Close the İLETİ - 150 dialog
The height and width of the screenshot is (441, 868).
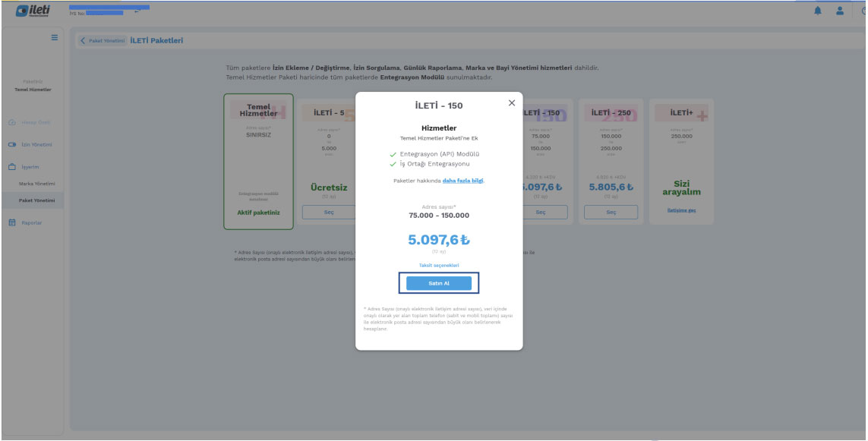coord(512,103)
